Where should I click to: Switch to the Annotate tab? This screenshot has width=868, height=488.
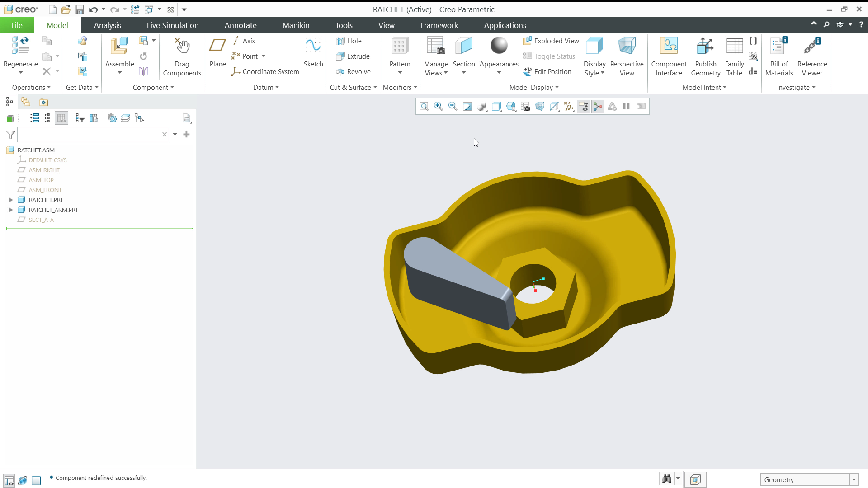point(241,25)
